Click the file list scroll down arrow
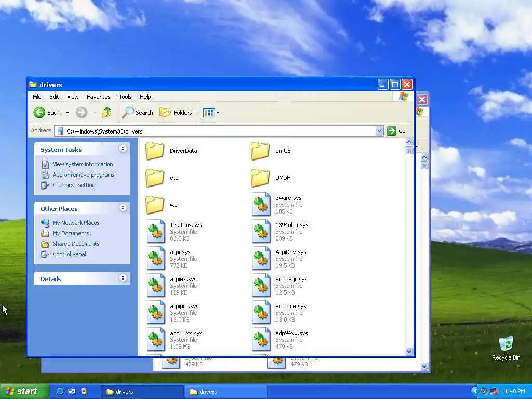Image resolution: width=532 pixels, height=399 pixels. coord(409,352)
